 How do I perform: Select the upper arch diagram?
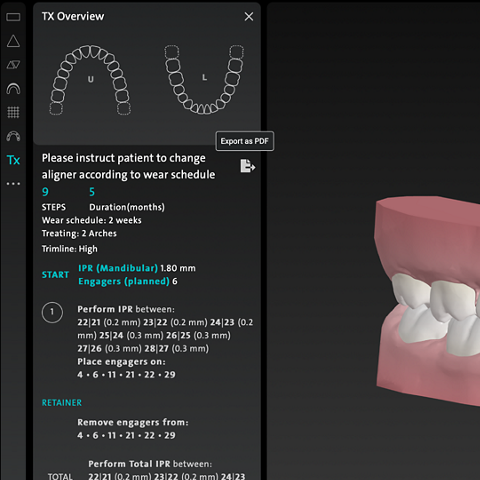[90, 80]
